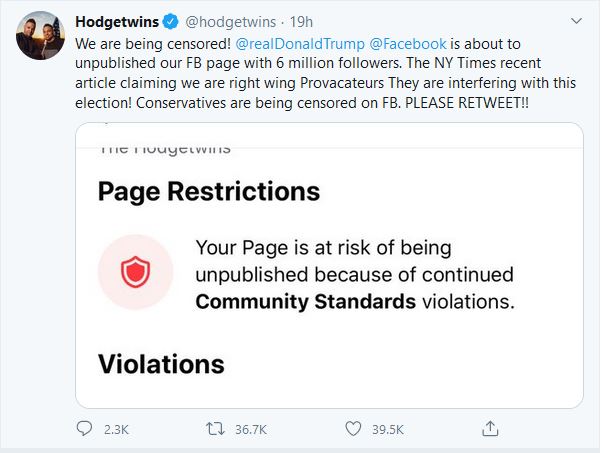Open the Hodgetwins display name
The width and height of the screenshot is (604, 453).
(117, 22)
